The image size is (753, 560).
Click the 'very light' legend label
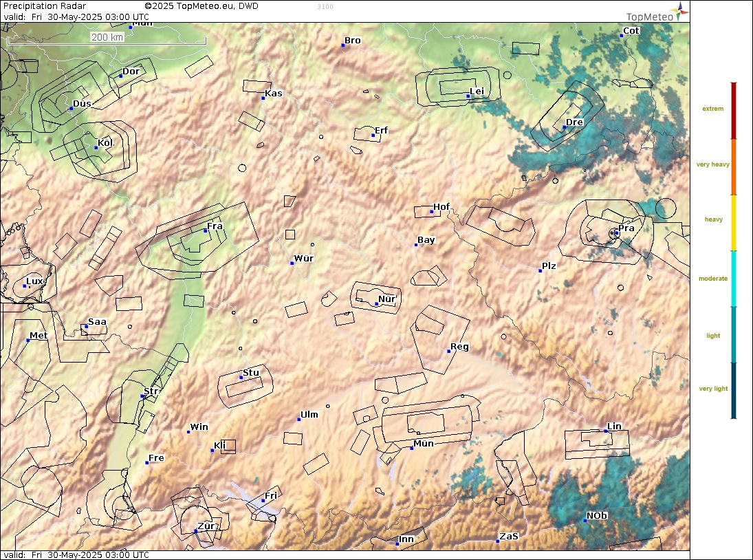713,389
